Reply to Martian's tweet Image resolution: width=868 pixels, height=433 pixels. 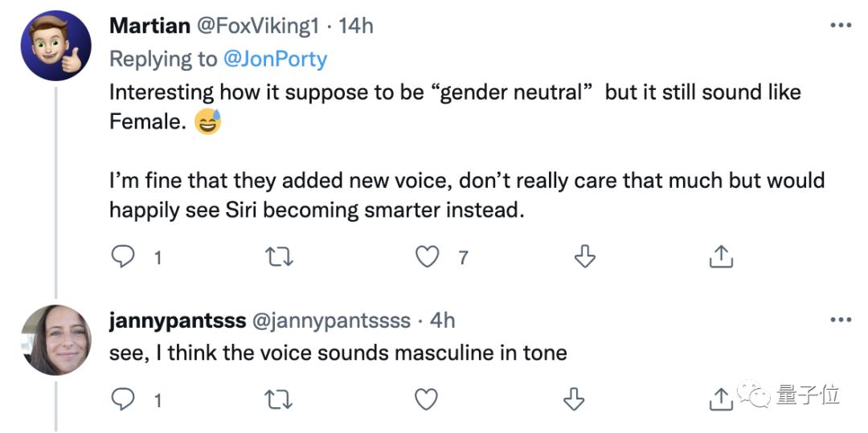pos(122,257)
